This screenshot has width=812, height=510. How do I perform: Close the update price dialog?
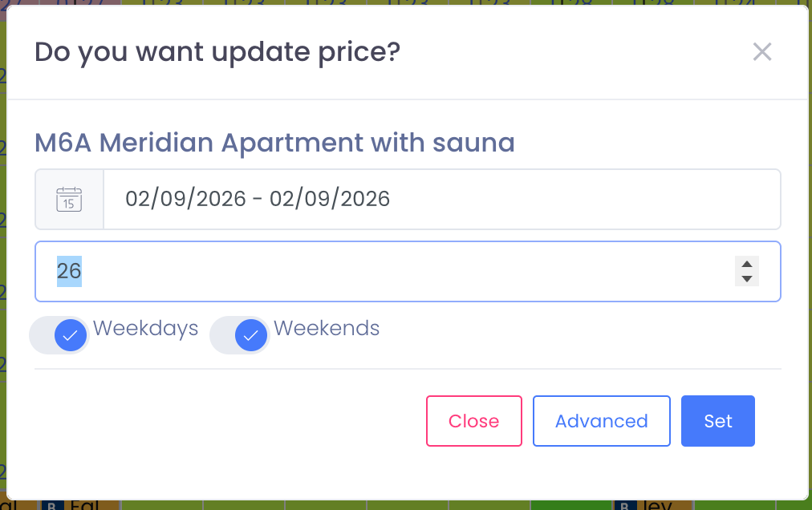pos(473,421)
